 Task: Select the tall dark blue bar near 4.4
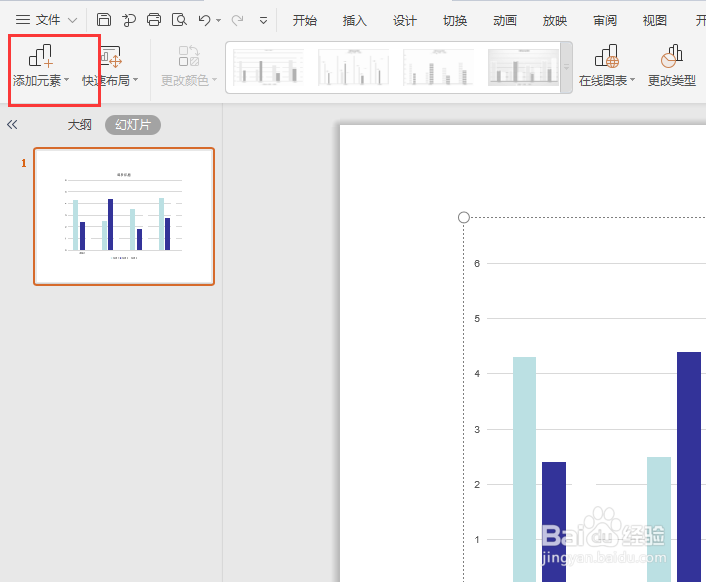(689, 467)
